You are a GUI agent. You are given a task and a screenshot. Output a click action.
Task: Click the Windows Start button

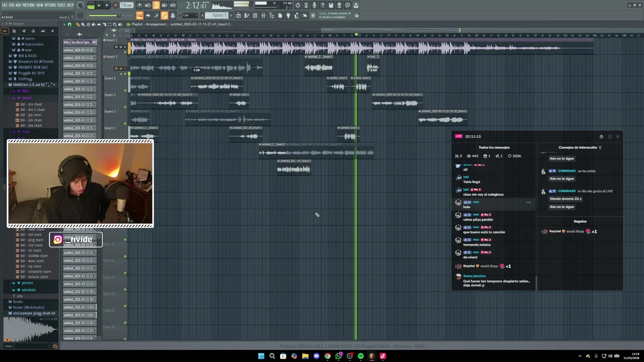pos(261,356)
